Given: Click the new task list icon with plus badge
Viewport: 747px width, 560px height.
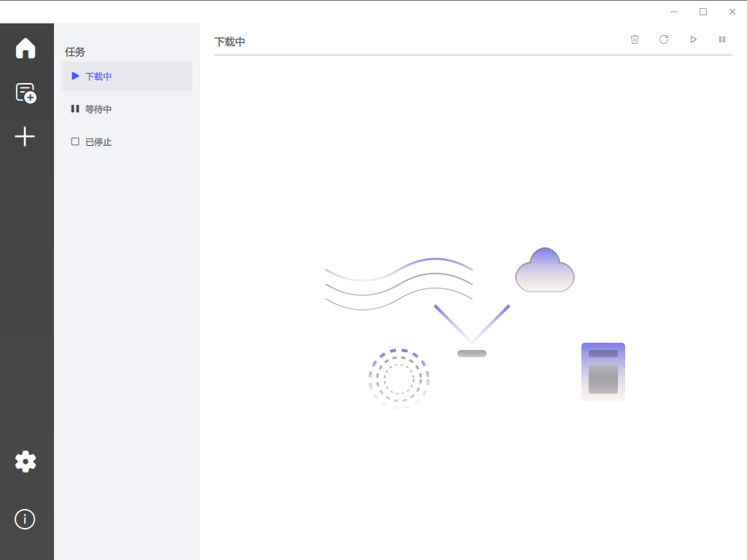Looking at the screenshot, I should tap(26, 93).
